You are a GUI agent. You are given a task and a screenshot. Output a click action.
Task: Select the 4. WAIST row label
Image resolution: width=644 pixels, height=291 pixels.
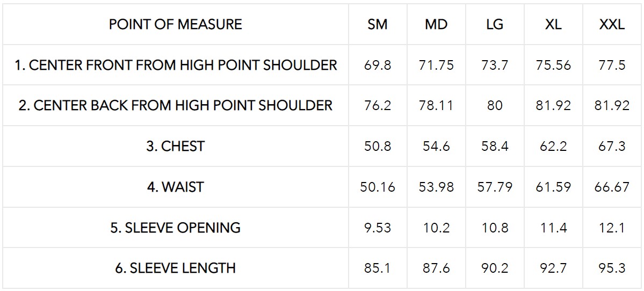tap(175, 187)
